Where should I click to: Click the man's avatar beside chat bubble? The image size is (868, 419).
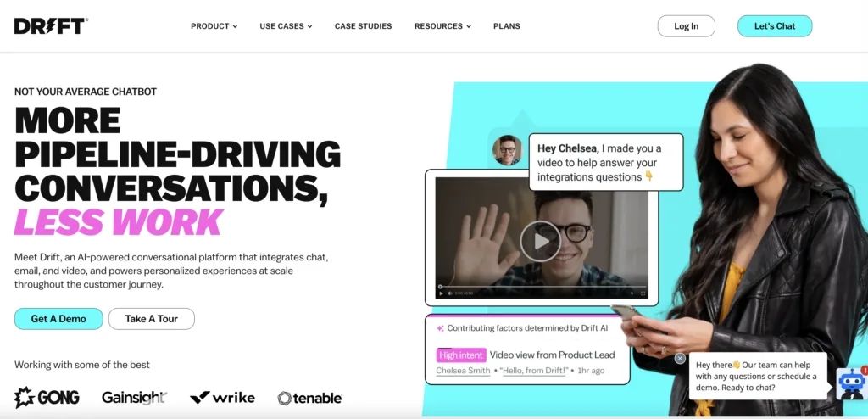(x=507, y=149)
